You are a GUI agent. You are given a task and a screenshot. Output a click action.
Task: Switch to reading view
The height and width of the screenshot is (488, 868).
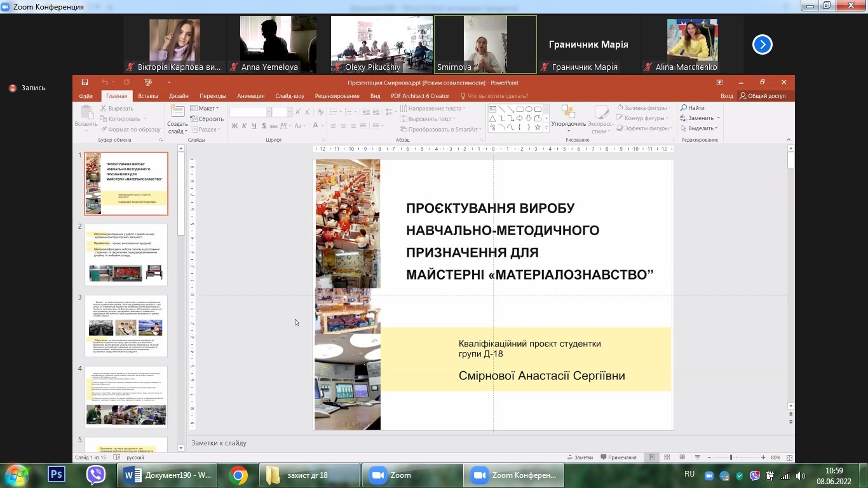682,457
